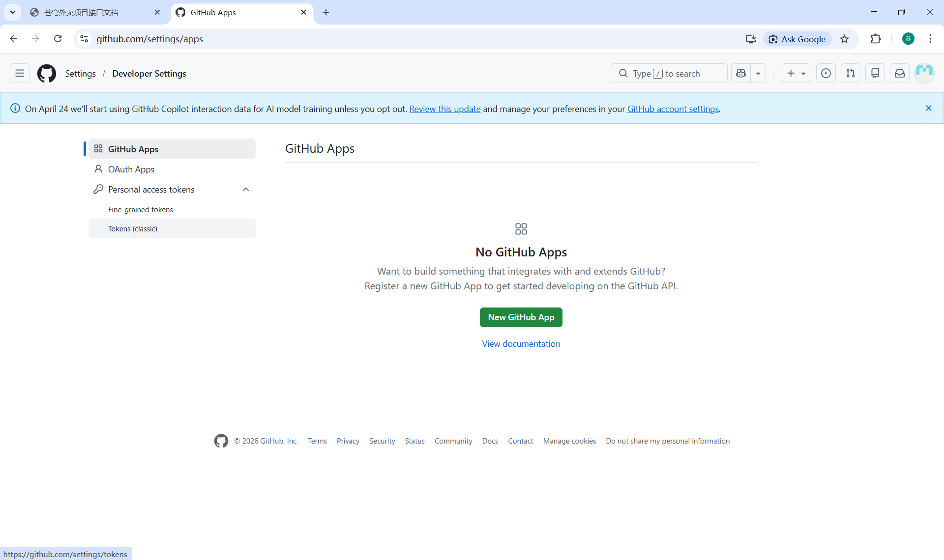The width and height of the screenshot is (944, 560).
Task: Collapse the Personal access tokens section
Action: coord(246,190)
